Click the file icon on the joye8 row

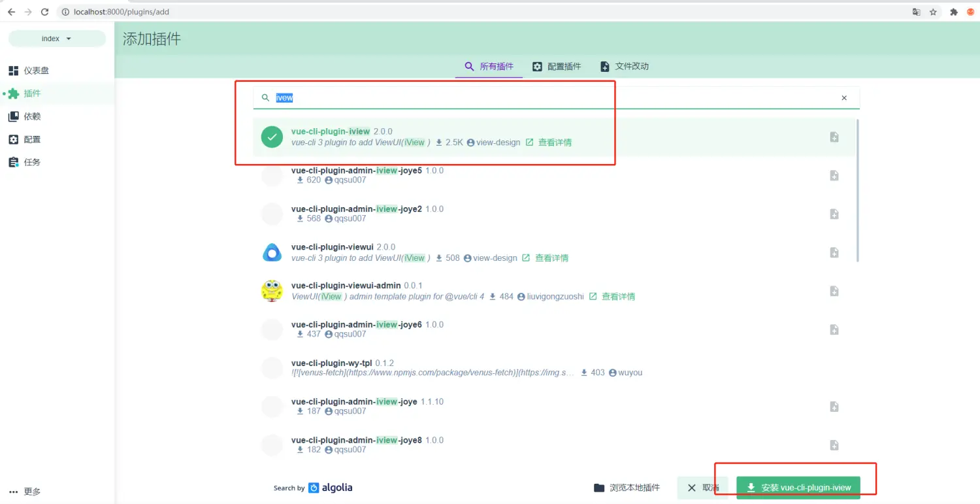[834, 445]
